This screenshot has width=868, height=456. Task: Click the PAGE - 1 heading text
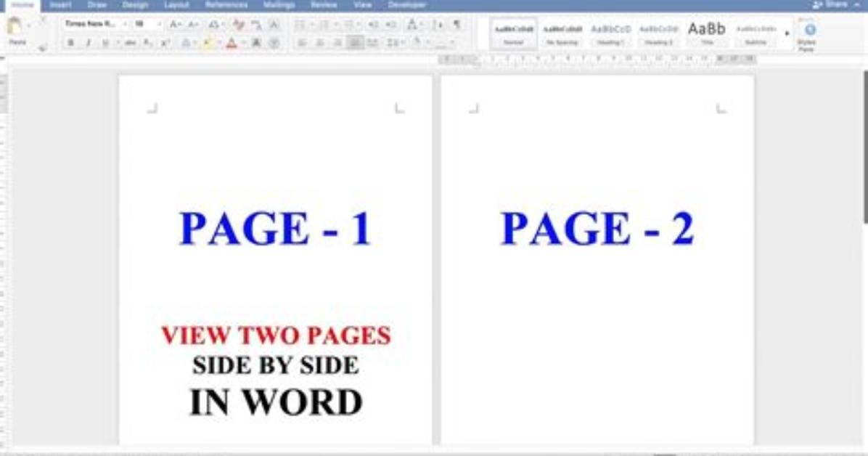(x=275, y=229)
